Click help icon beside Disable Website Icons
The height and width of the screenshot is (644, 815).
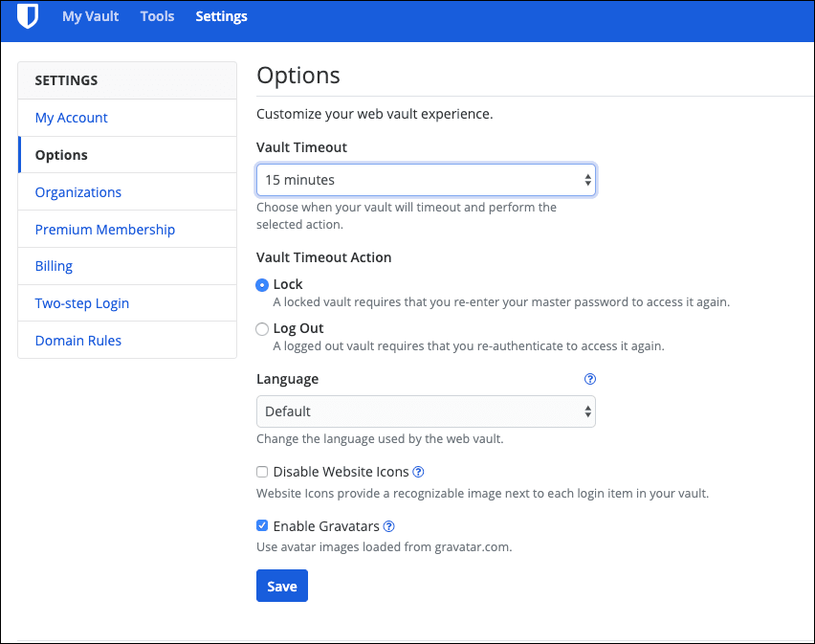click(x=418, y=472)
